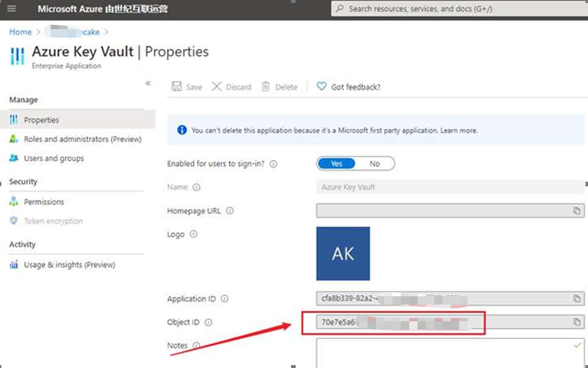Set sign-in enabled toggle to No

374,164
